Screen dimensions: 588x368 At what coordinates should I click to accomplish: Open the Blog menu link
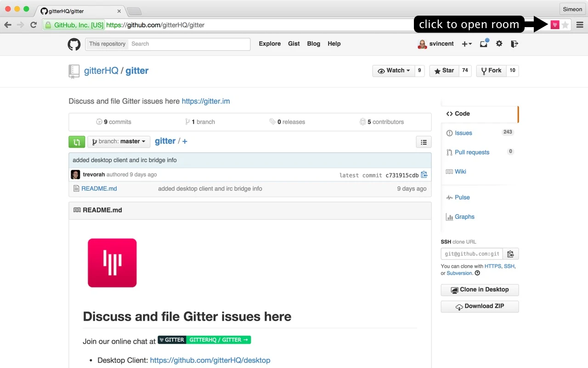point(314,44)
